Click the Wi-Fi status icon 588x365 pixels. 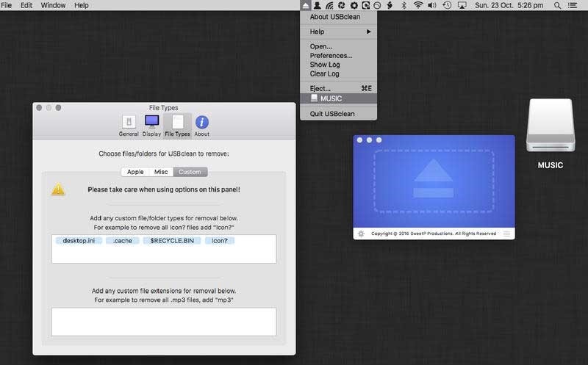coord(418,5)
